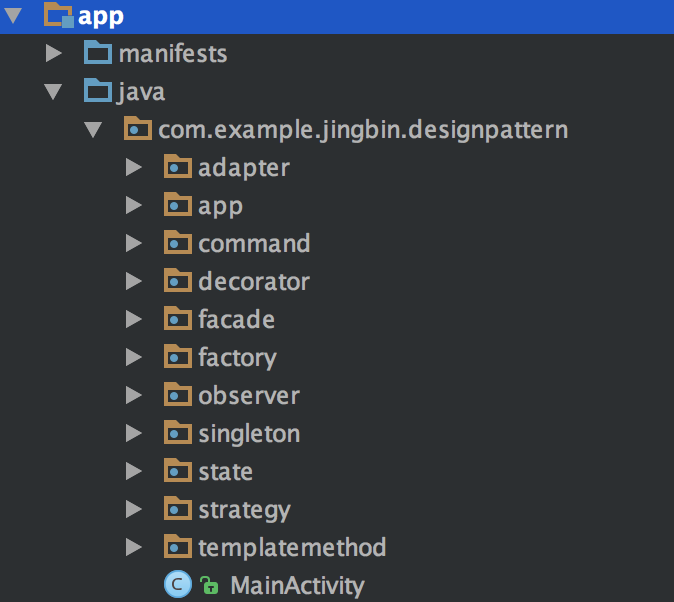This screenshot has width=674, height=602.
Task: Click the java source folder icon
Action: coord(97,91)
